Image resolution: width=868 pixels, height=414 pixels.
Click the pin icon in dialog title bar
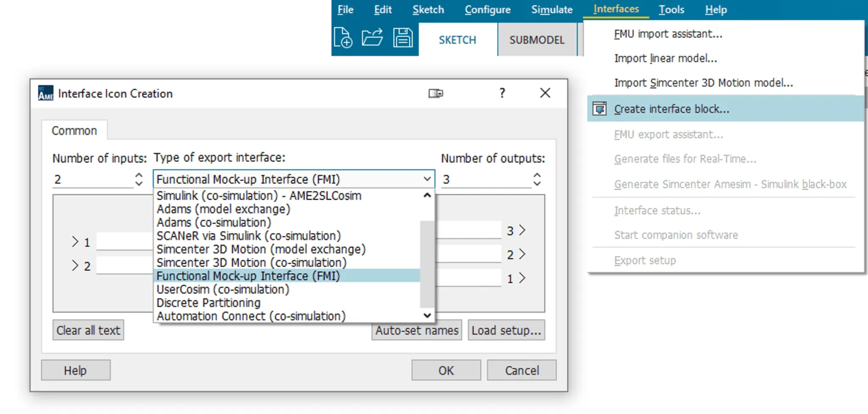tap(436, 93)
